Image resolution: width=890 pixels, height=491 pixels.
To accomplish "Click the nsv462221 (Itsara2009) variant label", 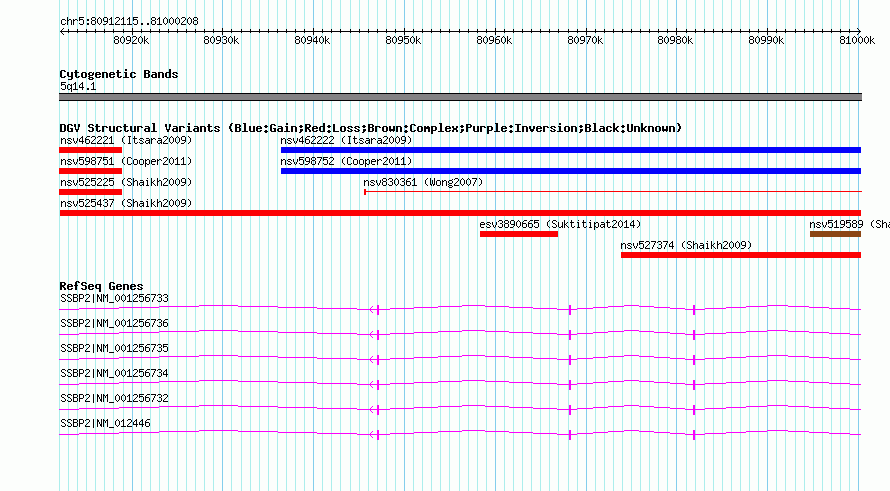I will [126, 140].
